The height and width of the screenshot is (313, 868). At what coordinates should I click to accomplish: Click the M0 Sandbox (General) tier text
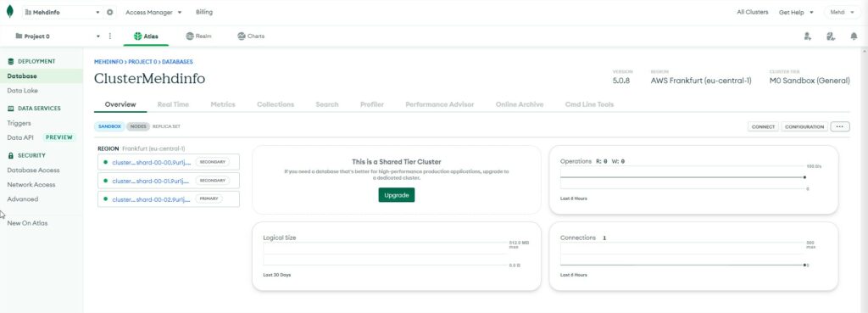tap(810, 81)
